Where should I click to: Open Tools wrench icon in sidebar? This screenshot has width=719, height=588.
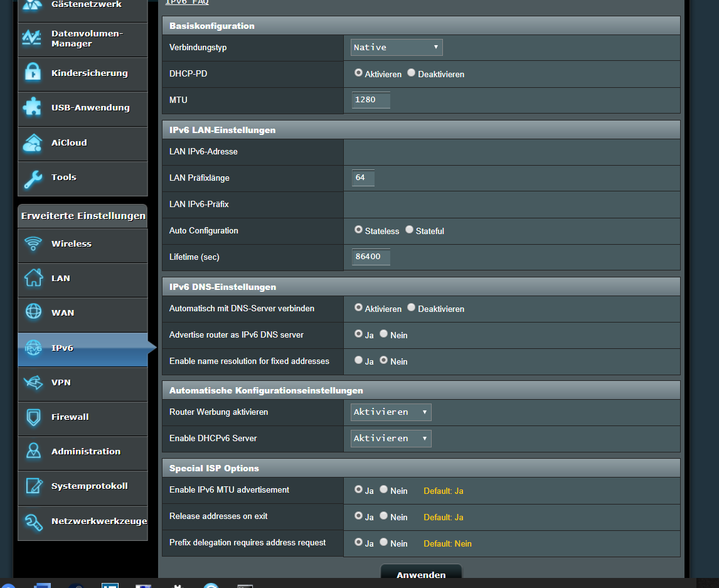pos(33,178)
